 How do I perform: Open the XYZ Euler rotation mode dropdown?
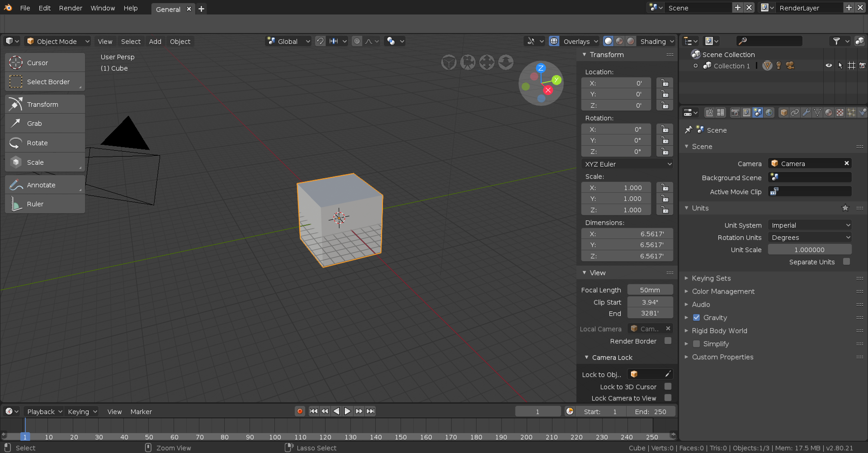[x=627, y=164]
